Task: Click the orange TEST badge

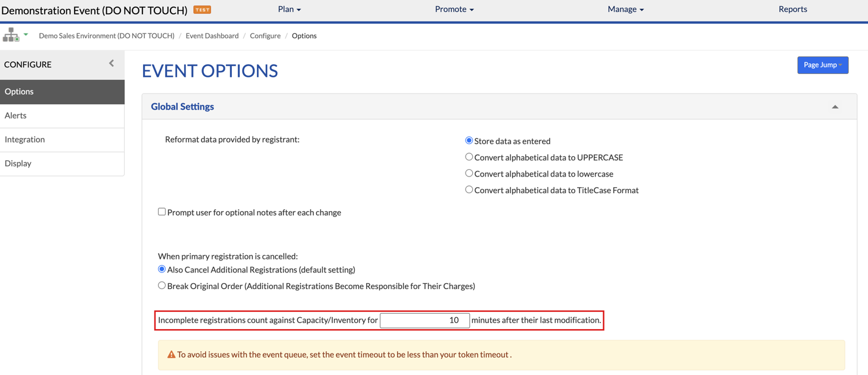Action: pyautogui.click(x=202, y=10)
